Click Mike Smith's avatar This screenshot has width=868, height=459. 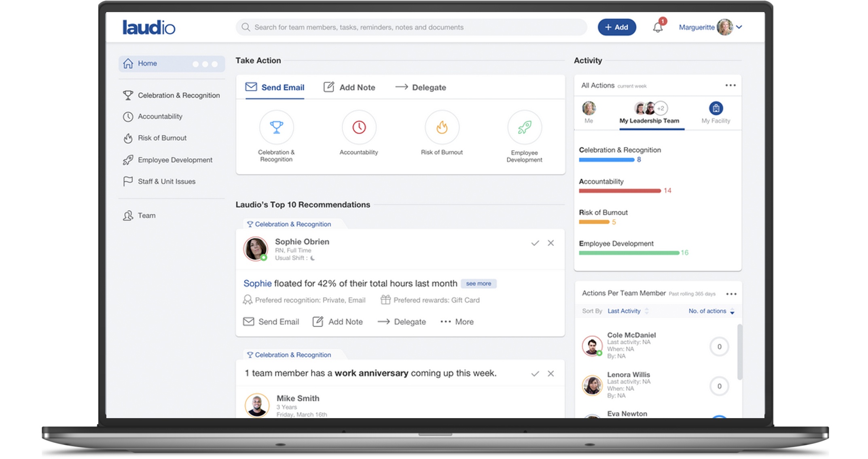(257, 405)
